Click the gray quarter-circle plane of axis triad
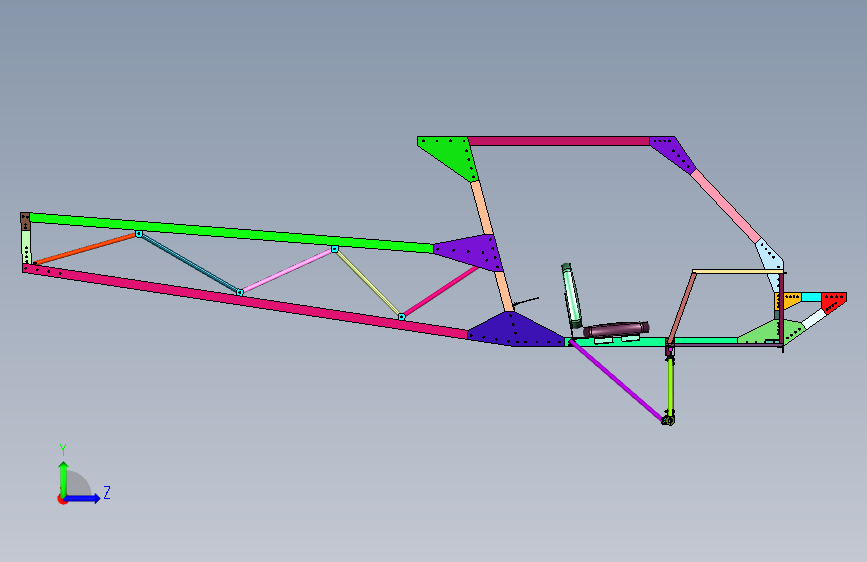867x562 pixels. point(79,483)
